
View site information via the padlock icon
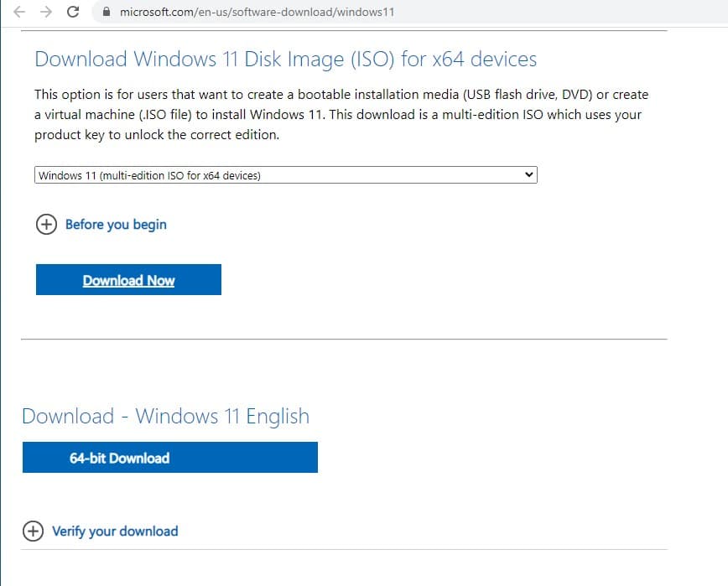coord(105,12)
